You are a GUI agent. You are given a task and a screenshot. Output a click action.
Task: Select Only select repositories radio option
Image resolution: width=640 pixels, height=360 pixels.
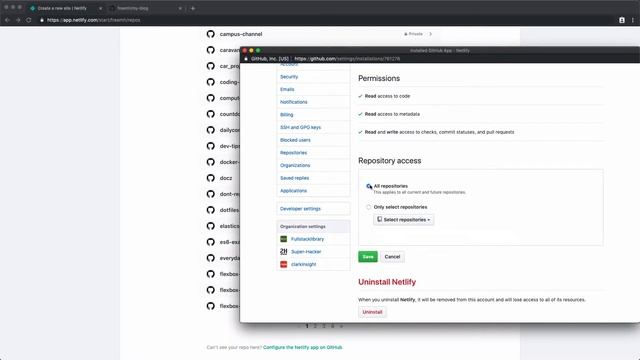[369, 207]
